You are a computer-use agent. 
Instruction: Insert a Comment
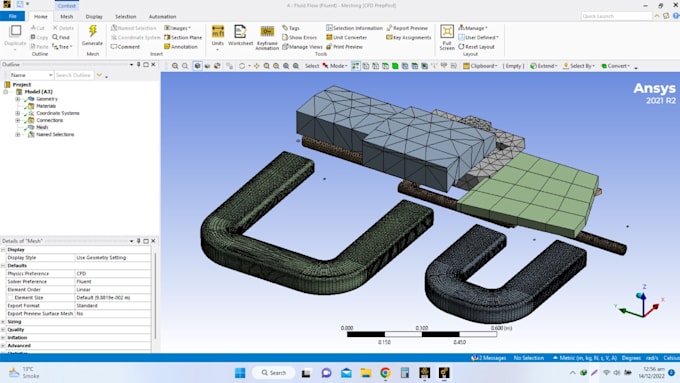(125, 46)
